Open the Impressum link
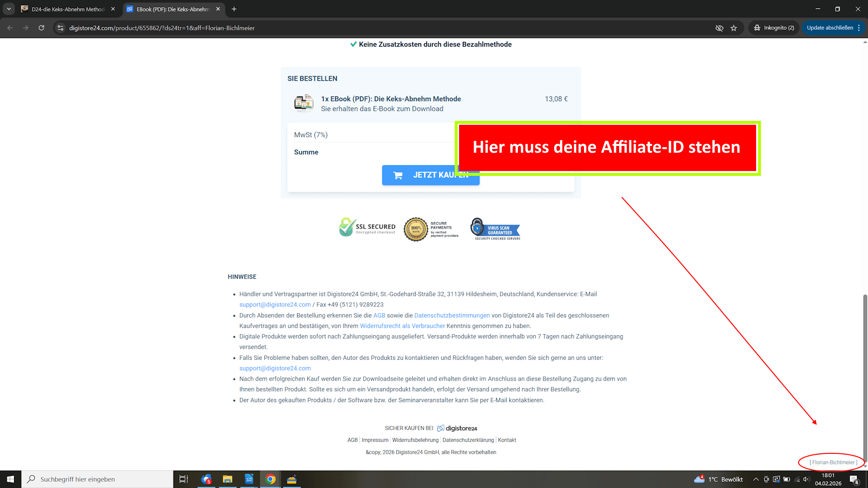868x488 pixels. pyautogui.click(x=375, y=440)
